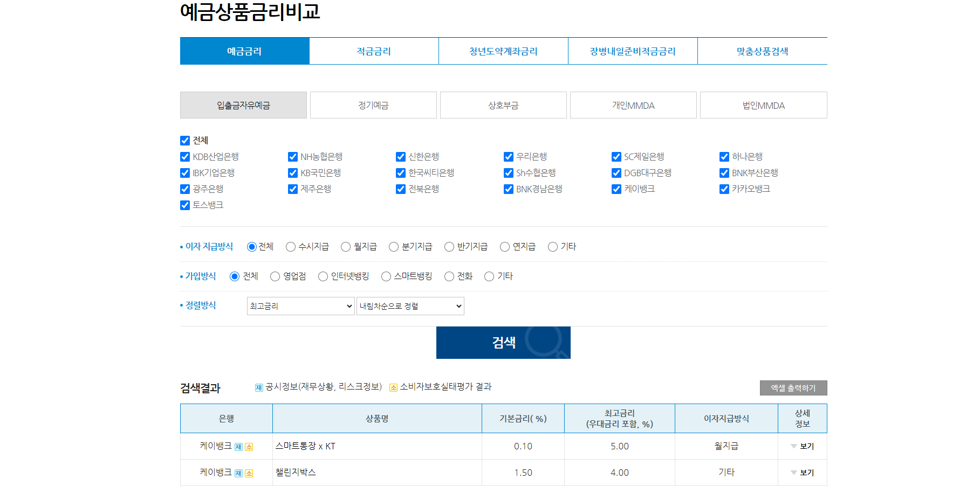Click the 5.00 maximum rate cell

(620, 446)
